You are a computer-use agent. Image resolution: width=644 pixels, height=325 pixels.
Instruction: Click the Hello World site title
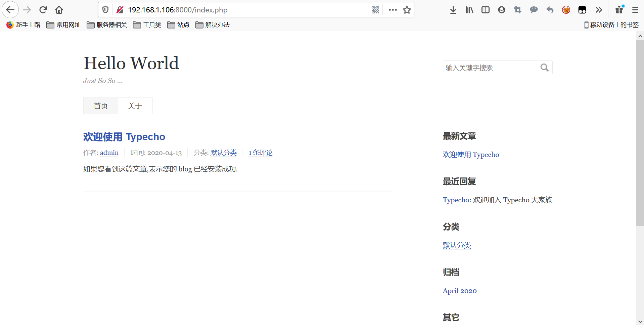pyautogui.click(x=131, y=63)
